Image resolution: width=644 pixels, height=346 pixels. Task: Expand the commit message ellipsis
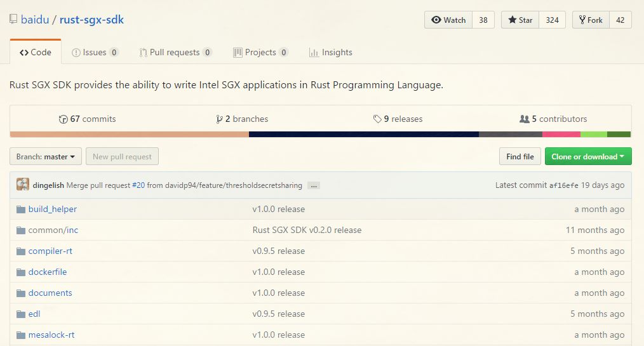click(x=314, y=186)
